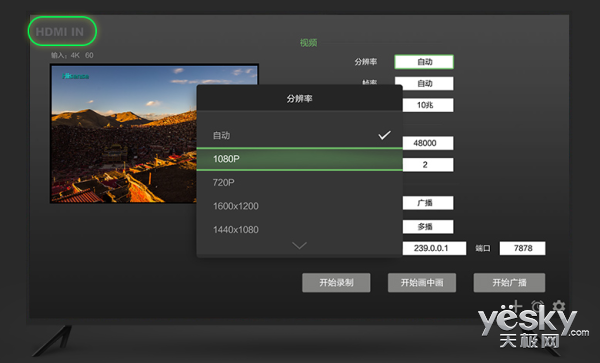Click the alarm clock timer icon
Screen dimensions: 600x363
[x=537, y=306]
